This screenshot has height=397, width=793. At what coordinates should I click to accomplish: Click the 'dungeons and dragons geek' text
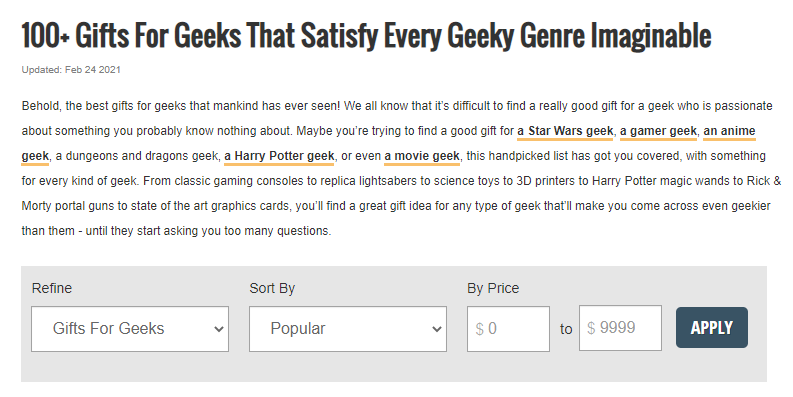142,156
